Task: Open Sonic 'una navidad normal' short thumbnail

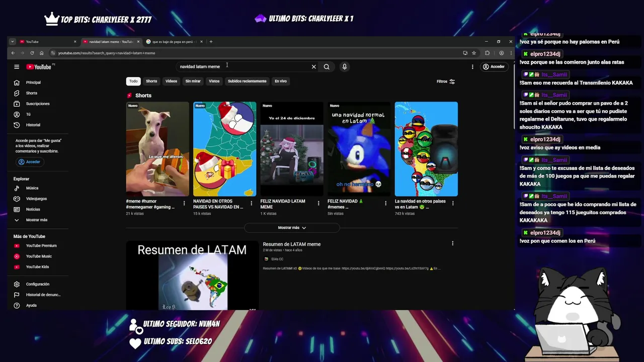Action: [359, 149]
